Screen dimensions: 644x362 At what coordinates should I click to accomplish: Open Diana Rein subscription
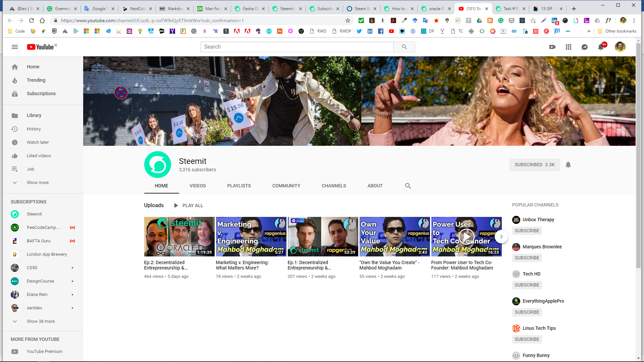tap(43, 295)
